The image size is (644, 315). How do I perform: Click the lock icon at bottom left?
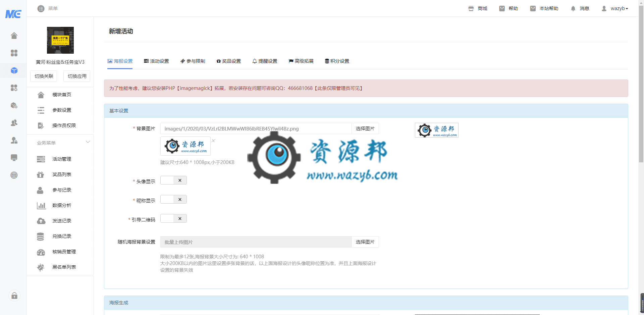(x=14, y=296)
